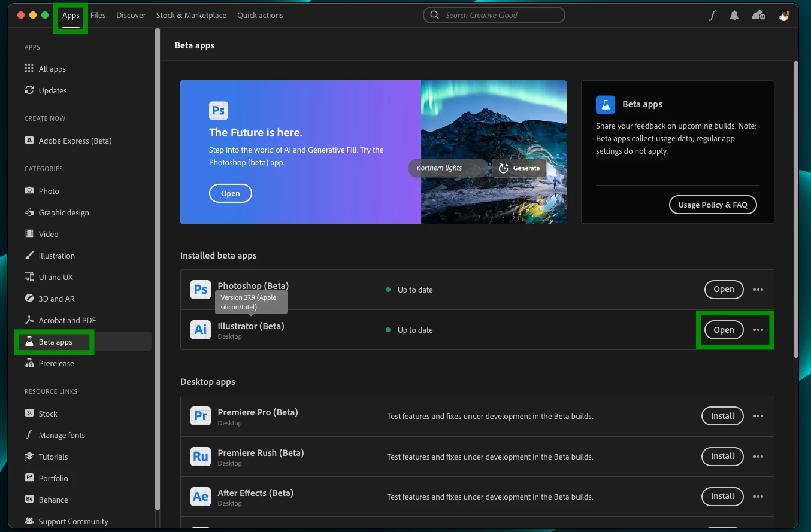The height and width of the screenshot is (532, 811).
Task: Click the Illustrator (Beta) app name
Action: click(251, 326)
